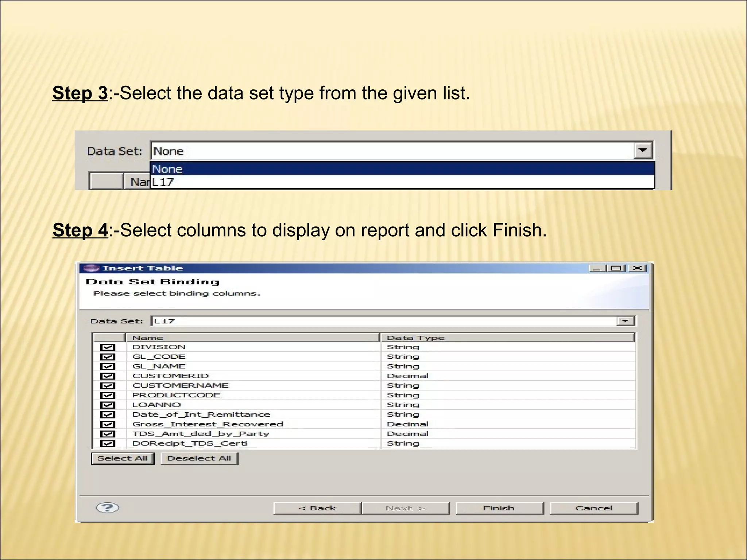The height and width of the screenshot is (560, 747).
Task: Uncheck the GL_NAME column checkbox
Action: tap(108, 366)
